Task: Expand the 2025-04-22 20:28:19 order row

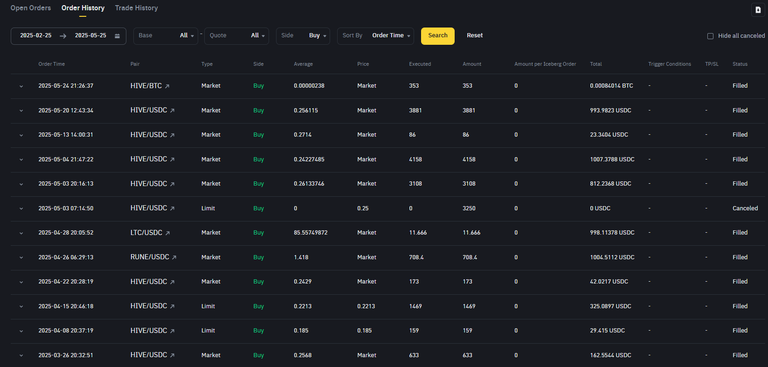Action: [x=21, y=282]
